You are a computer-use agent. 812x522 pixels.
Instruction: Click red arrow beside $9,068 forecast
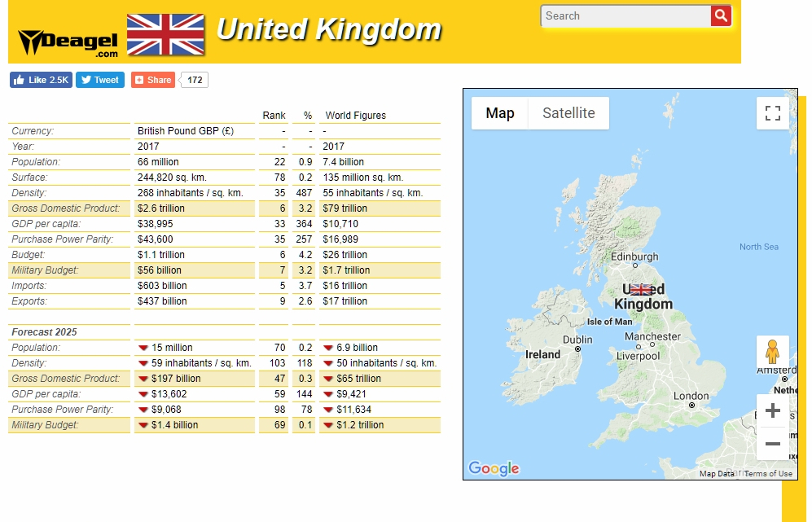pyautogui.click(x=143, y=410)
